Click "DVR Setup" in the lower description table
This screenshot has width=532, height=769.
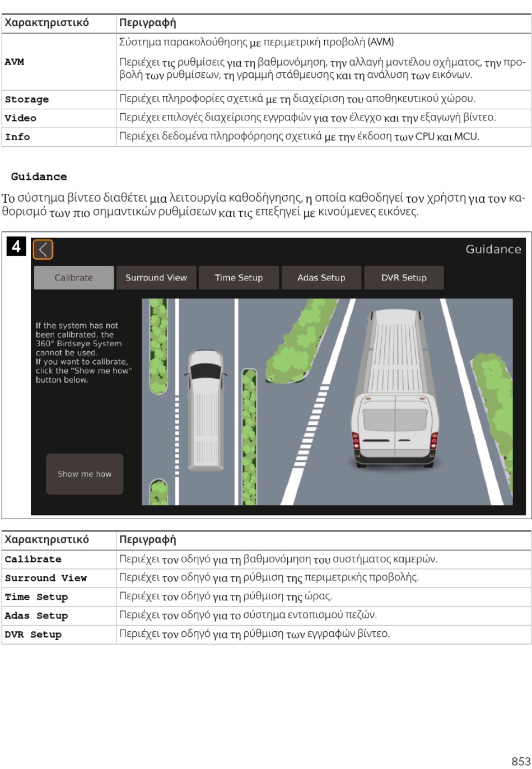(33, 635)
